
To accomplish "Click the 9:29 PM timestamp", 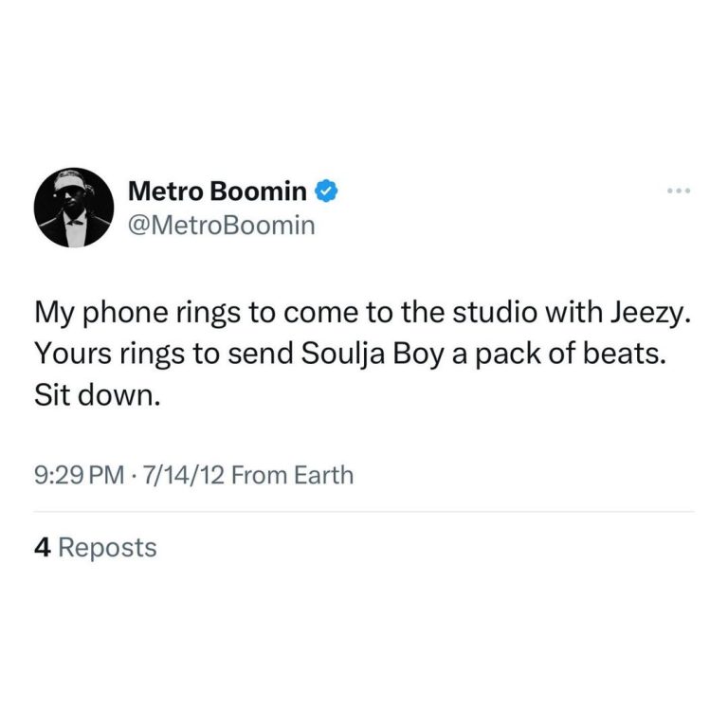I will [x=78, y=474].
